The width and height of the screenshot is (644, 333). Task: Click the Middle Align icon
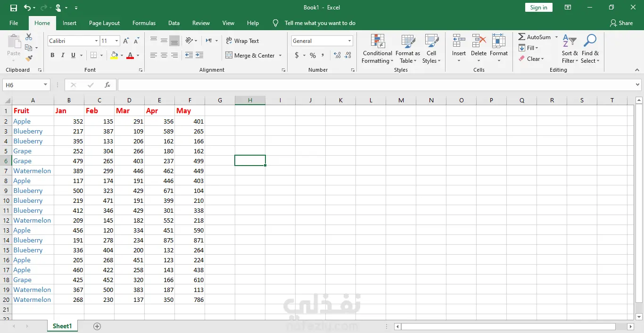point(164,41)
